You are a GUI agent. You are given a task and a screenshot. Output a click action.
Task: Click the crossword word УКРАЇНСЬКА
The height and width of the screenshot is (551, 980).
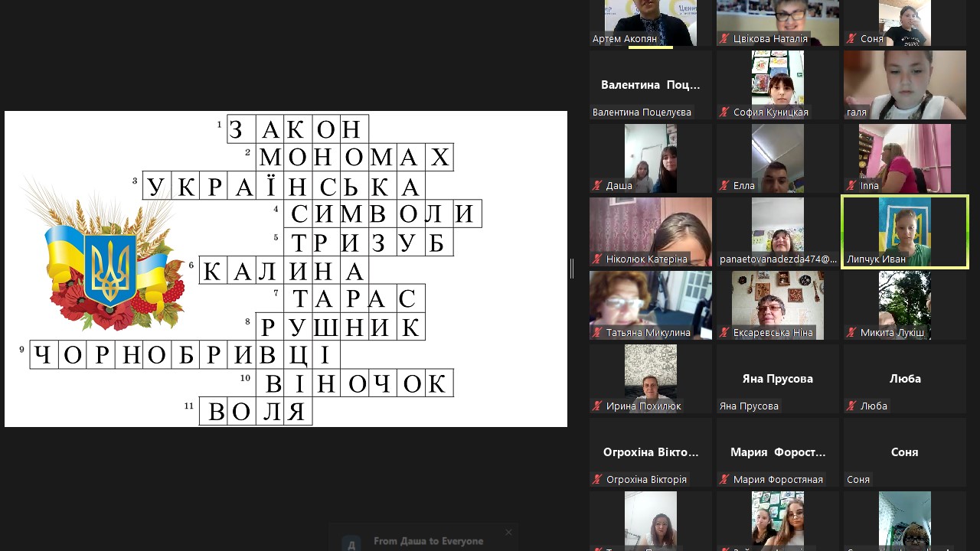pos(283,185)
